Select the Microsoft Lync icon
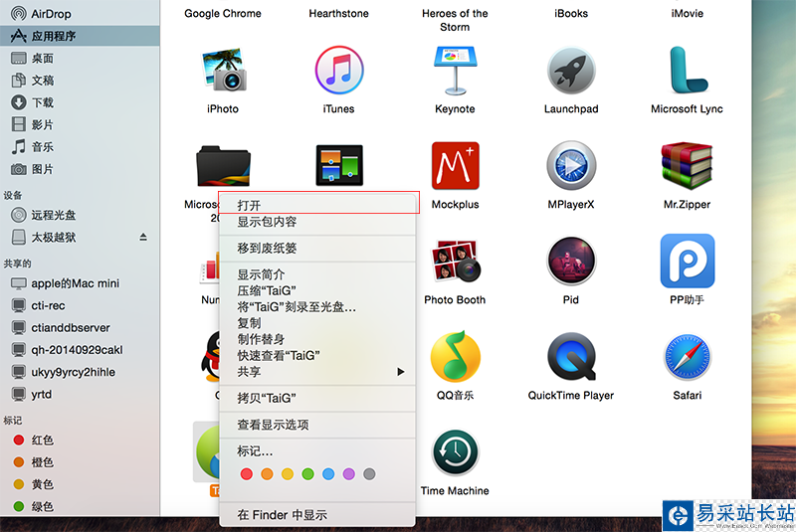 click(x=688, y=70)
